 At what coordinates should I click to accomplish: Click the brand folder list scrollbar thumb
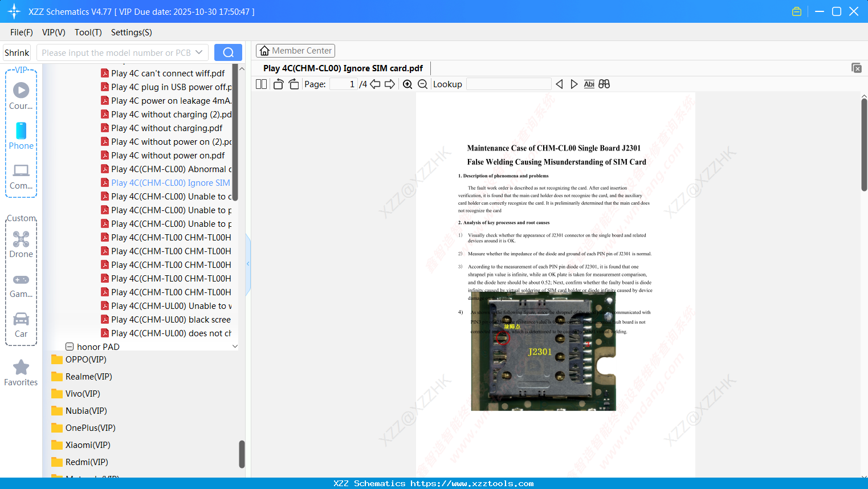click(x=242, y=454)
